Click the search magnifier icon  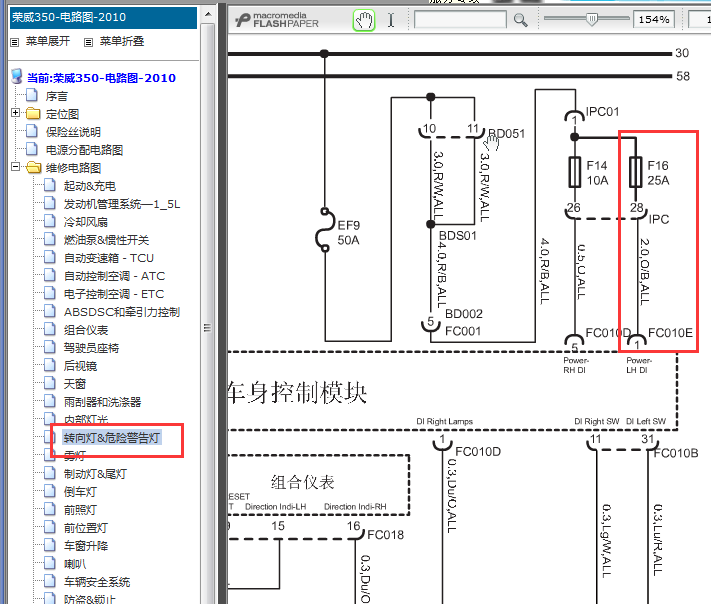pyautogui.click(x=521, y=20)
